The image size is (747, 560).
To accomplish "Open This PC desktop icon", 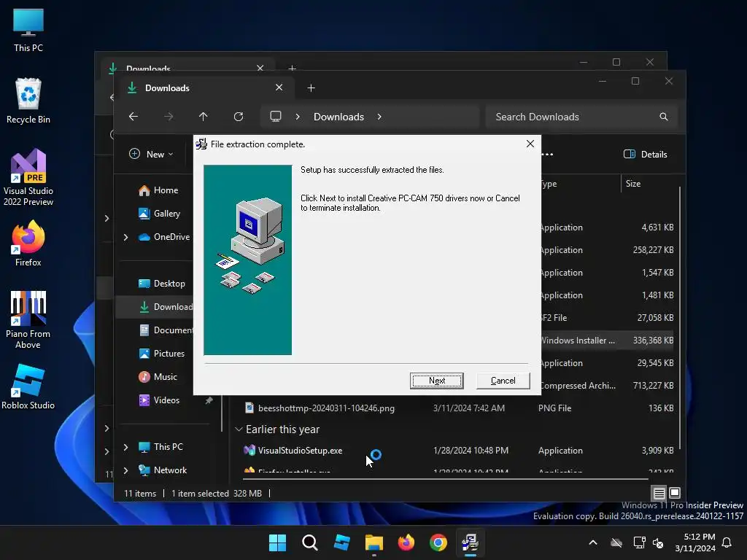I will [x=28, y=30].
